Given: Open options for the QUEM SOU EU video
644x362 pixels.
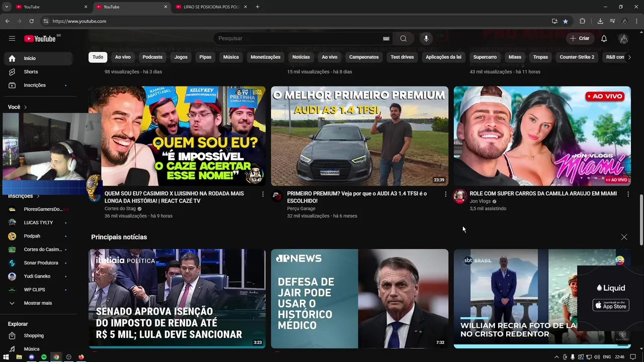Looking at the screenshot, I should (263, 194).
